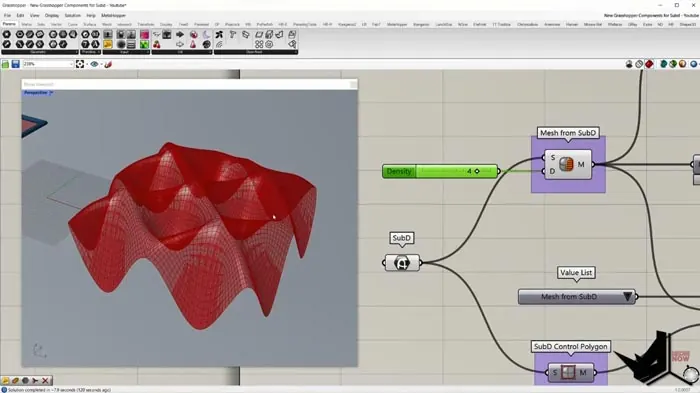
Task: Toggle the red shaded preview mode
Action: pyautogui.click(x=649, y=64)
